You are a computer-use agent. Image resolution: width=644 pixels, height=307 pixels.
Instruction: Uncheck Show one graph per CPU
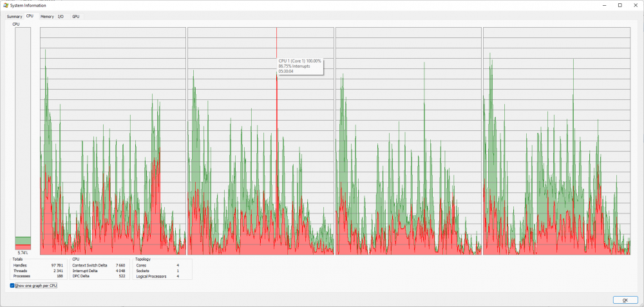point(12,286)
